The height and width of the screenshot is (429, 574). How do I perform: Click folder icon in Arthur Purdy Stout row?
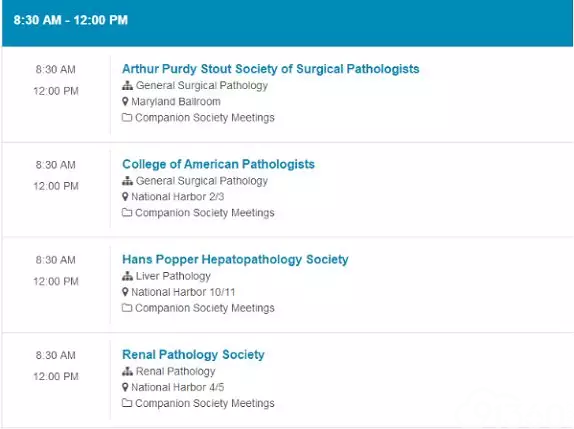click(x=127, y=117)
